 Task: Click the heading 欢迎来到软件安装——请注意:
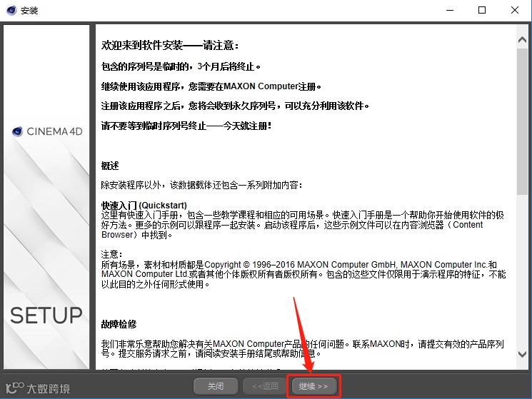(x=170, y=45)
